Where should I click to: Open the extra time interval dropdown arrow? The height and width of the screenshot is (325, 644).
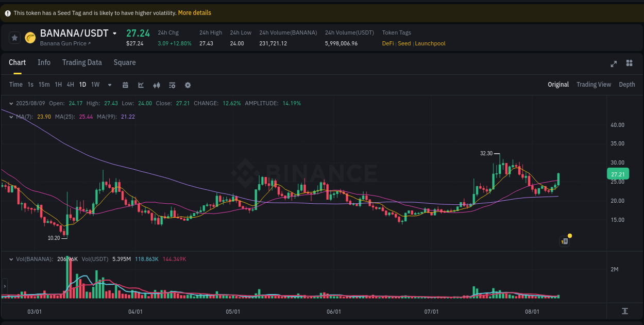[109, 85]
